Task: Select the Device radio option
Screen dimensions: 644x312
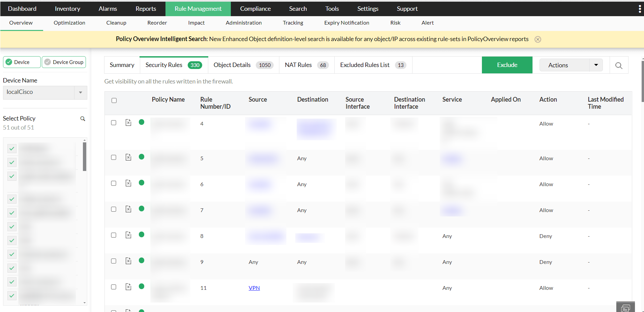Action: click(x=22, y=62)
